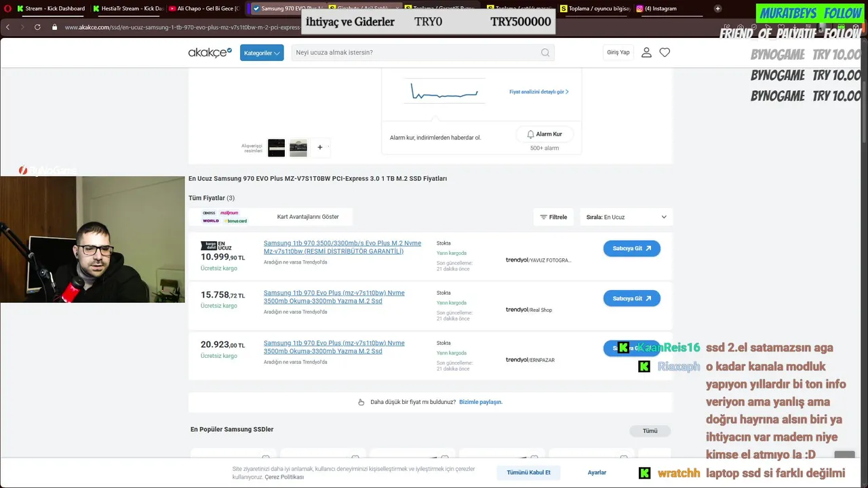
Task: Open the first shopper image thumbnail
Action: pos(277,148)
